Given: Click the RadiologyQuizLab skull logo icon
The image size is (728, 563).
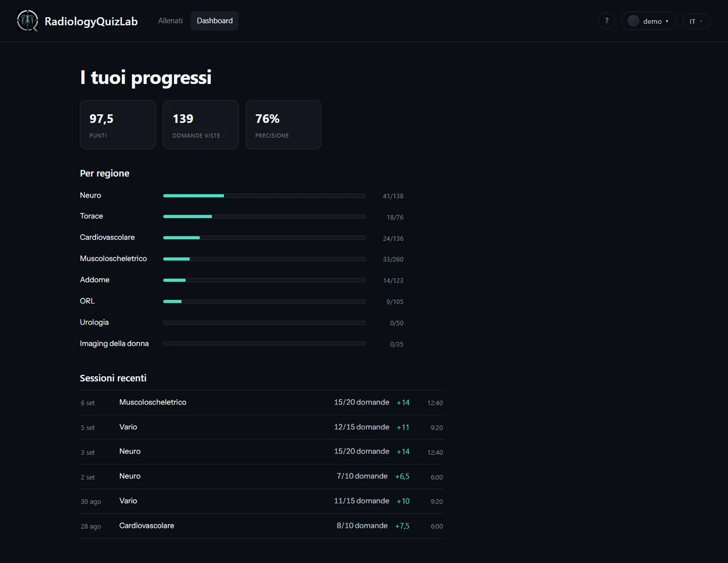Looking at the screenshot, I should tap(27, 21).
